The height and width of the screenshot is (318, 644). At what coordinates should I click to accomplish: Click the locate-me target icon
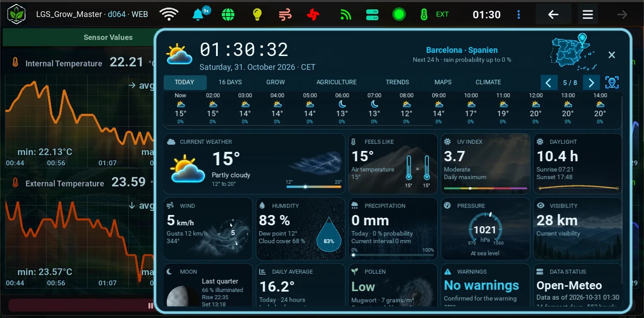pyautogui.click(x=612, y=82)
